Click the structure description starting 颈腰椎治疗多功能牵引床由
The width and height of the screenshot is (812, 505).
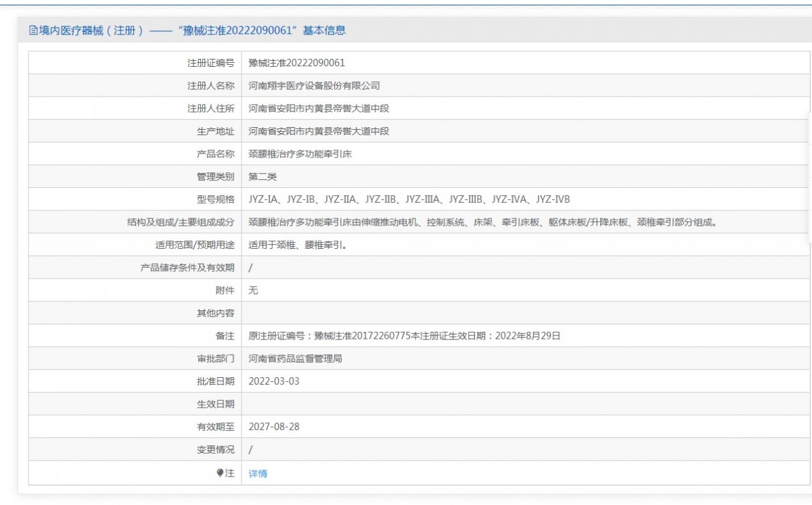click(x=482, y=222)
